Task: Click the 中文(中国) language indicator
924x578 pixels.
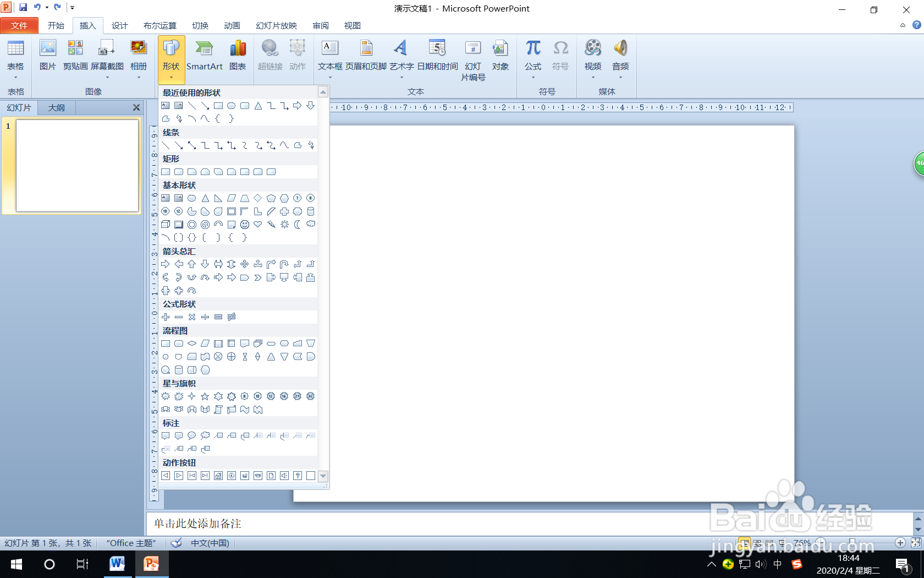Action: [210, 543]
